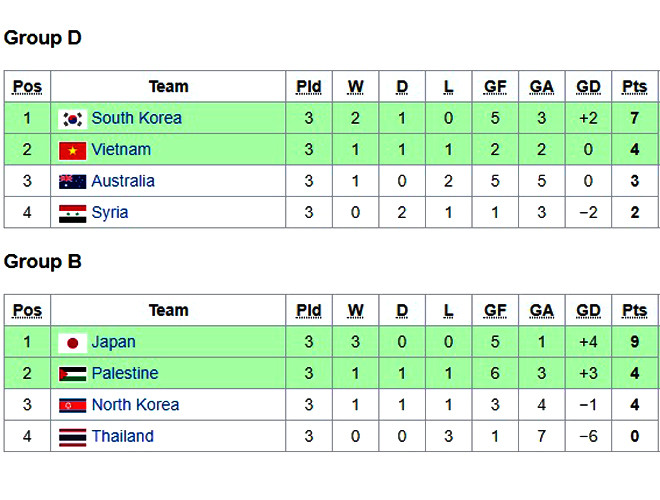
Task: Click the South Korea flag icon
Action: 72,119
